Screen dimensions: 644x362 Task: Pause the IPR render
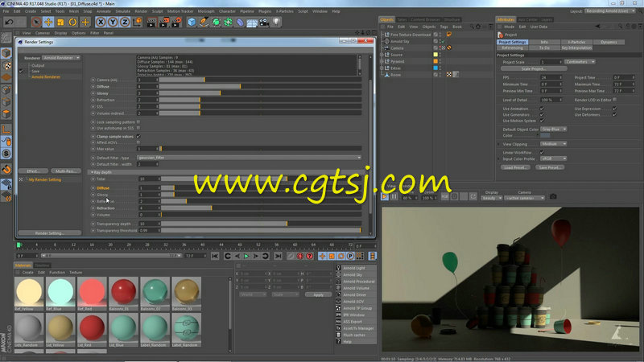394,197
